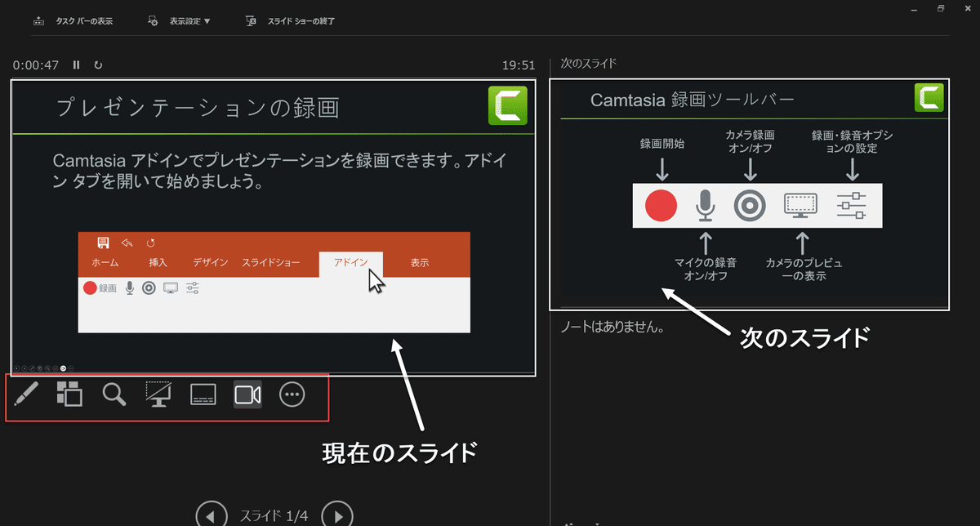Click small 次のスライド label above next-slide preview
Viewport: 980px width, 526px height.
click(589, 63)
